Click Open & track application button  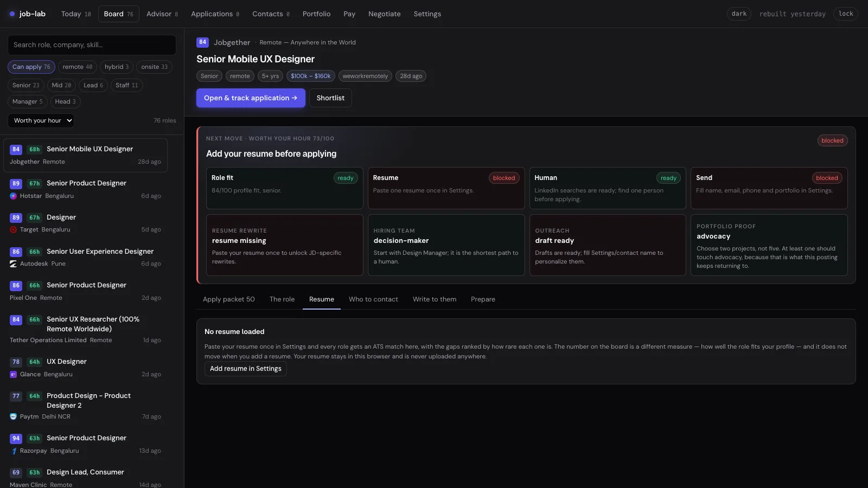point(251,98)
